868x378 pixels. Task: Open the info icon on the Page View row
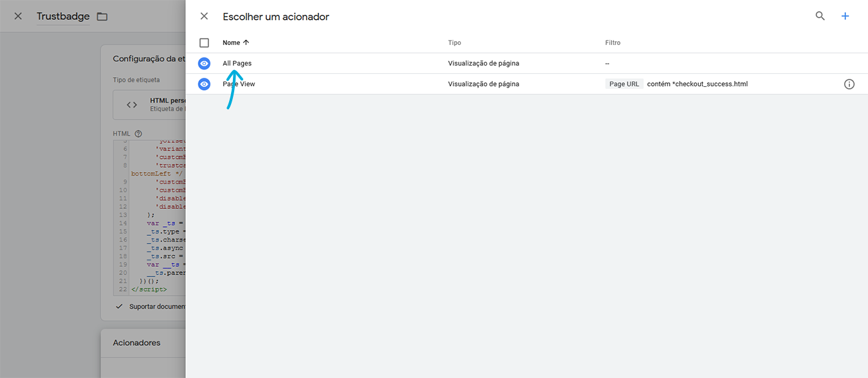point(849,84)
